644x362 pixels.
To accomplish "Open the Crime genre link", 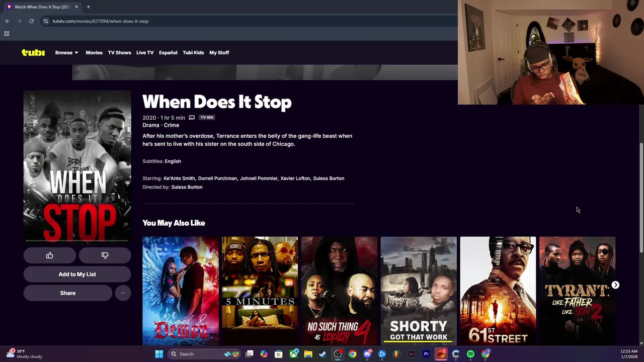I will click(172, 125).
